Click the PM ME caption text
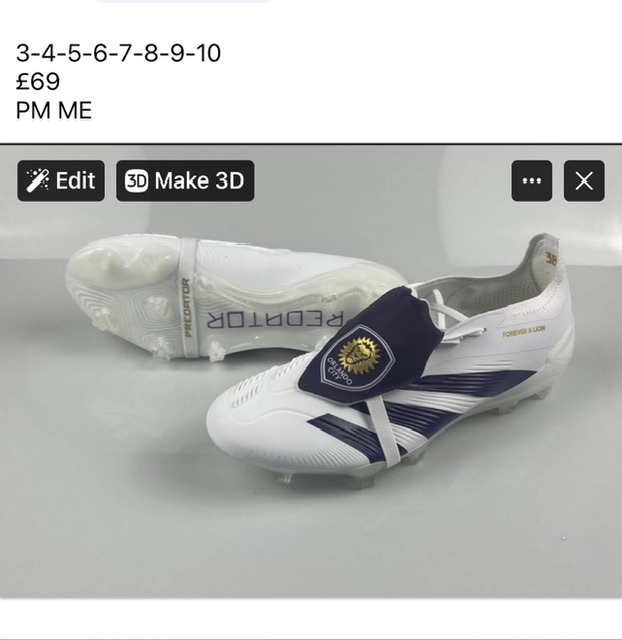The width and height of the screenshot is (622, 640). tap(54, 110)
